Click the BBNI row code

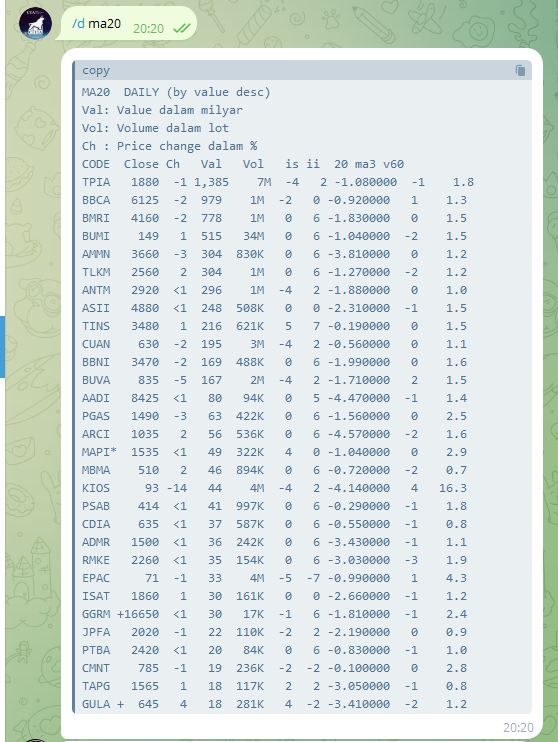click(96, 362)
